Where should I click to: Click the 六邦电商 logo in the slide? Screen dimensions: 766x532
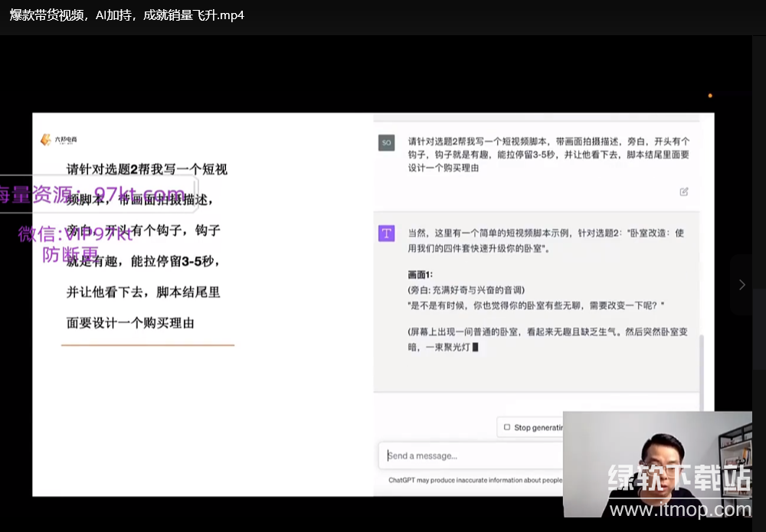[59, 139]
